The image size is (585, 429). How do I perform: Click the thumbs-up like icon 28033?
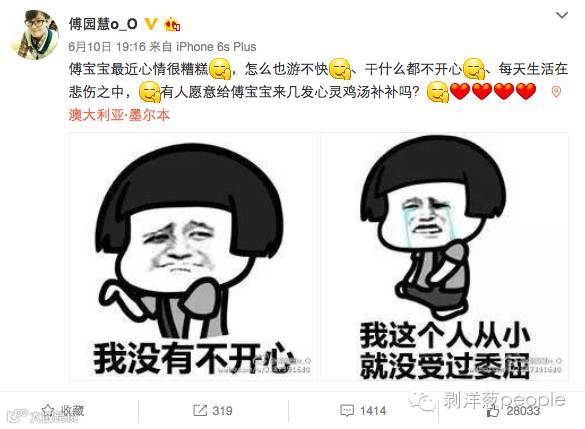click(492, 411)
